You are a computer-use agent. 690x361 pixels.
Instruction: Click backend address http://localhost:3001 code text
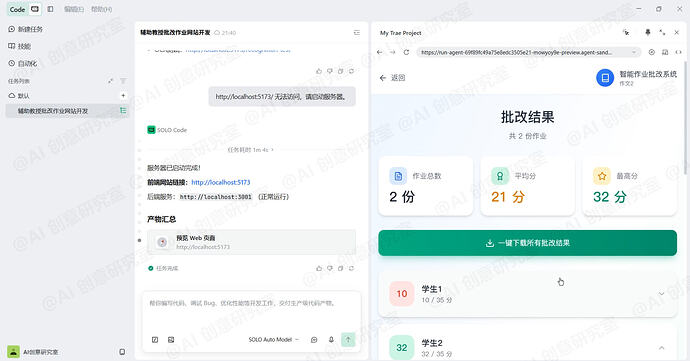[216, 197]
